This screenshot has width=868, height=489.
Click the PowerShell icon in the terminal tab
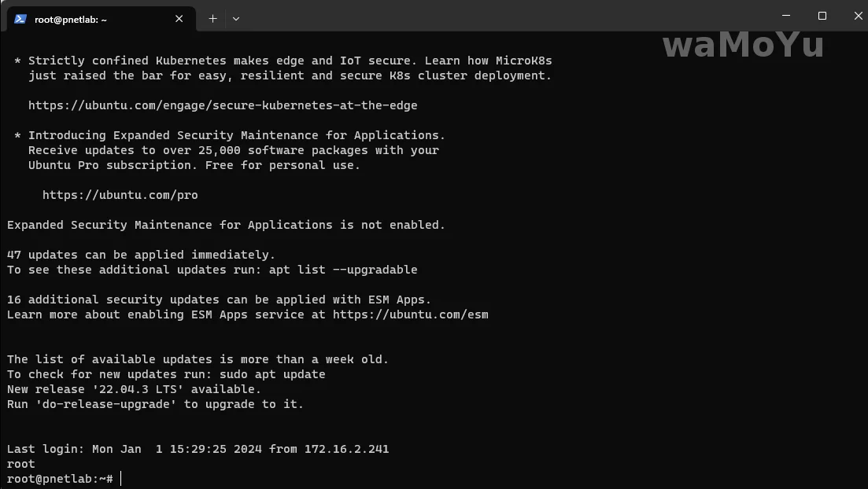(x=20, y=19)
